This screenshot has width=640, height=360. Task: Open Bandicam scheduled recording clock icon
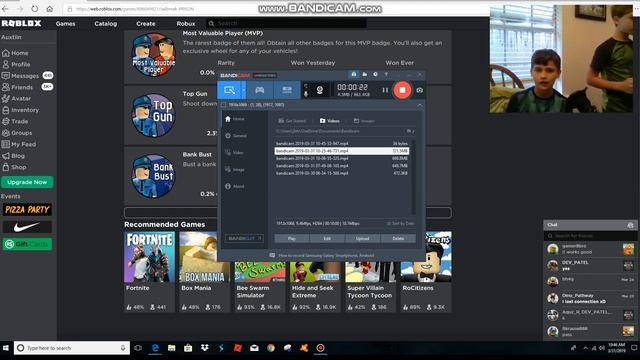[x=375, y=75]
